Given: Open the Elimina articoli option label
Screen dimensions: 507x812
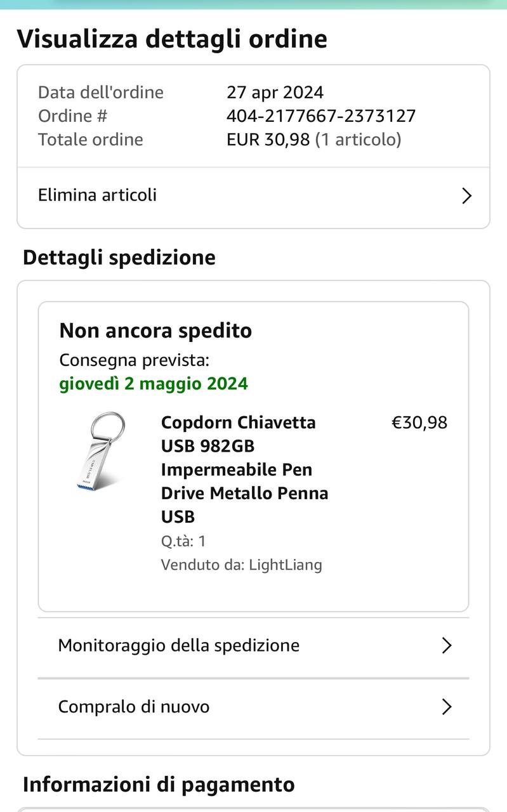Looking at the screenshot, I should 97,195.
